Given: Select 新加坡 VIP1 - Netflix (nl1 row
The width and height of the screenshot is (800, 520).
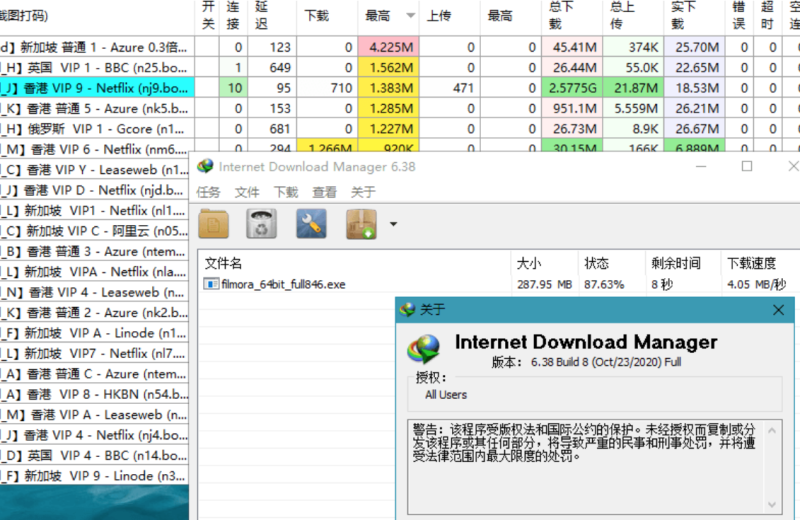Looking at the screenshot, I should 94,210.
